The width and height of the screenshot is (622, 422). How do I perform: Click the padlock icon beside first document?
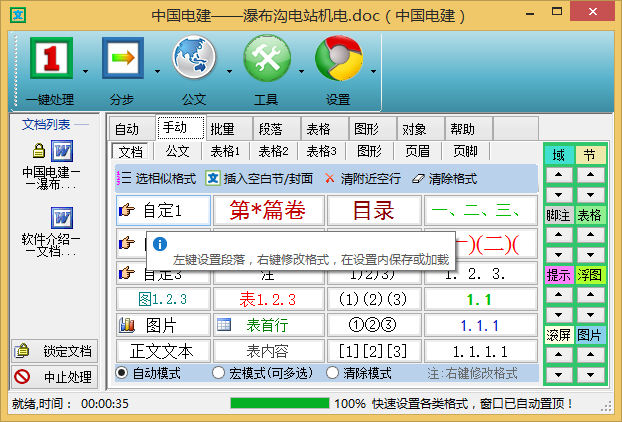tap(39, 151)
